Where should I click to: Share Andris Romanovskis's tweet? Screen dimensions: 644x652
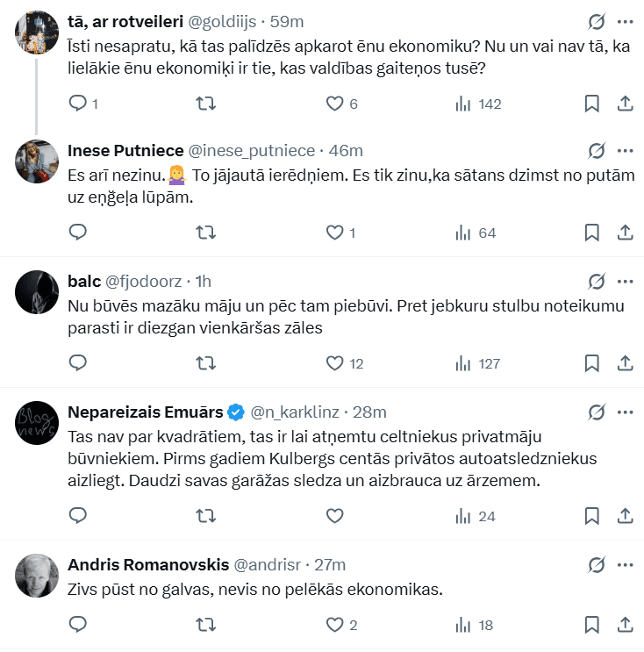pos(626,625)
